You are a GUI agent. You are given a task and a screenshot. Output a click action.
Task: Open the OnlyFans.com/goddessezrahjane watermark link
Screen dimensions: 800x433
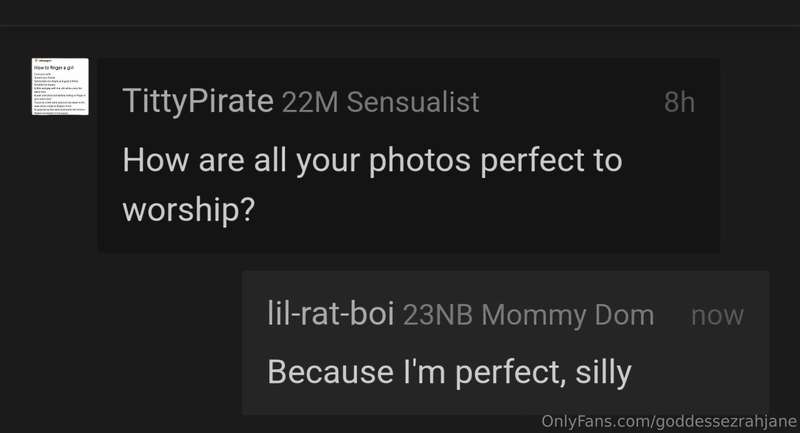click(x=669, y=421)
